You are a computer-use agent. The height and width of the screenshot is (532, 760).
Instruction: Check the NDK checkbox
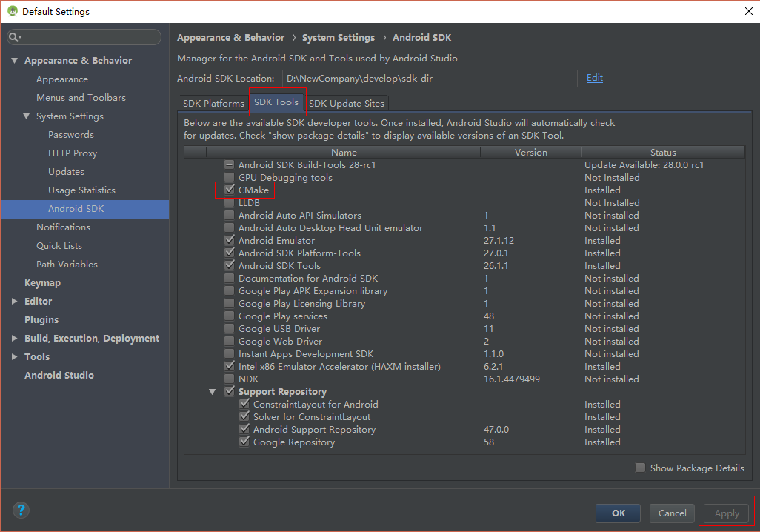click(230, 379)
